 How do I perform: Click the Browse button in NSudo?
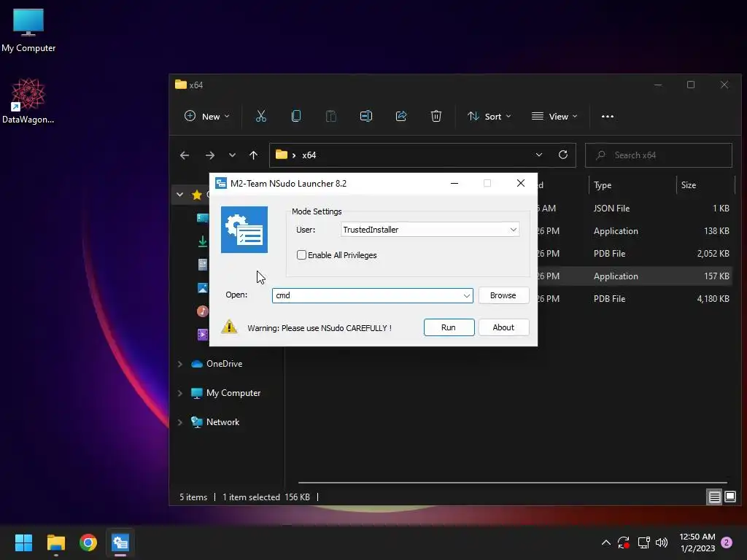click(x=503, y=295)
